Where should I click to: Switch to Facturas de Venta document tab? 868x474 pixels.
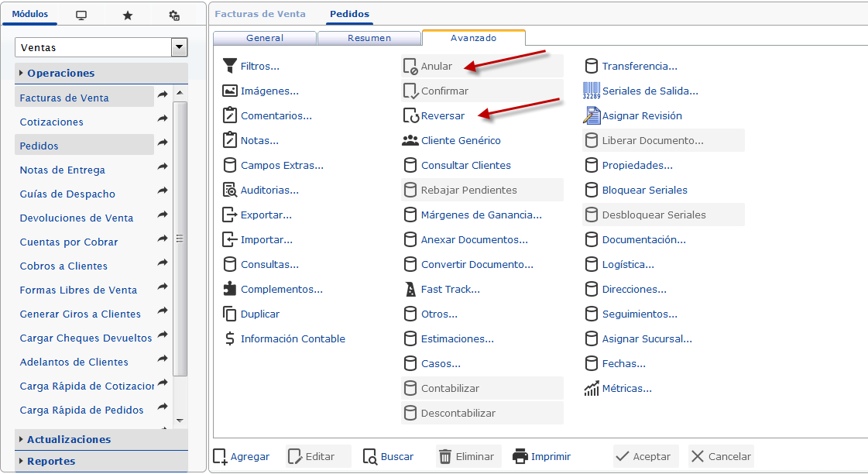tap(260, 14)
